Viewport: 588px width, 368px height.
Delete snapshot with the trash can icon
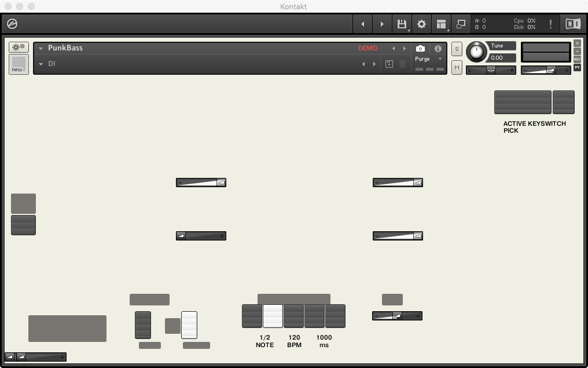coord(402,64)
